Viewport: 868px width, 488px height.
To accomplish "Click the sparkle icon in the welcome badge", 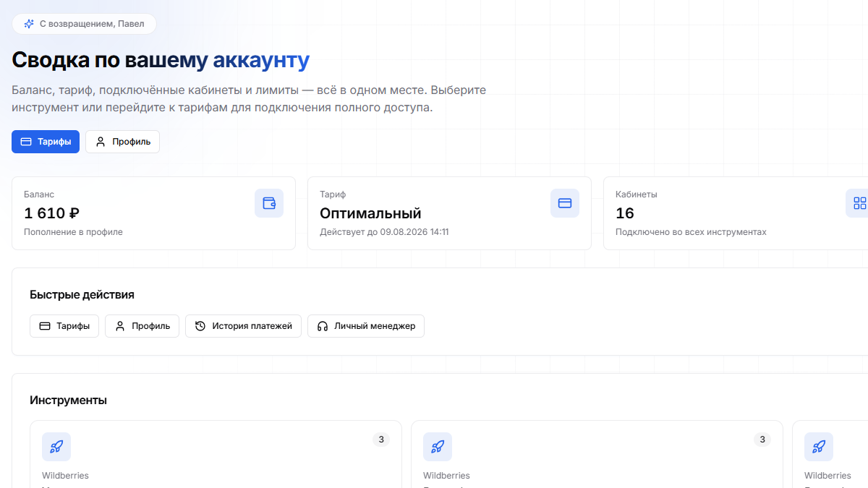I will [29, 24].
